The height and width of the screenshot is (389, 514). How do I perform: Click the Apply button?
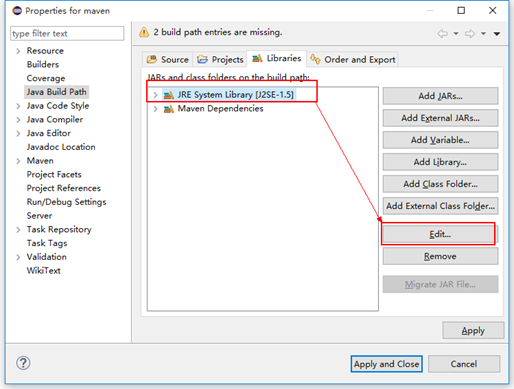pos(473,330)
